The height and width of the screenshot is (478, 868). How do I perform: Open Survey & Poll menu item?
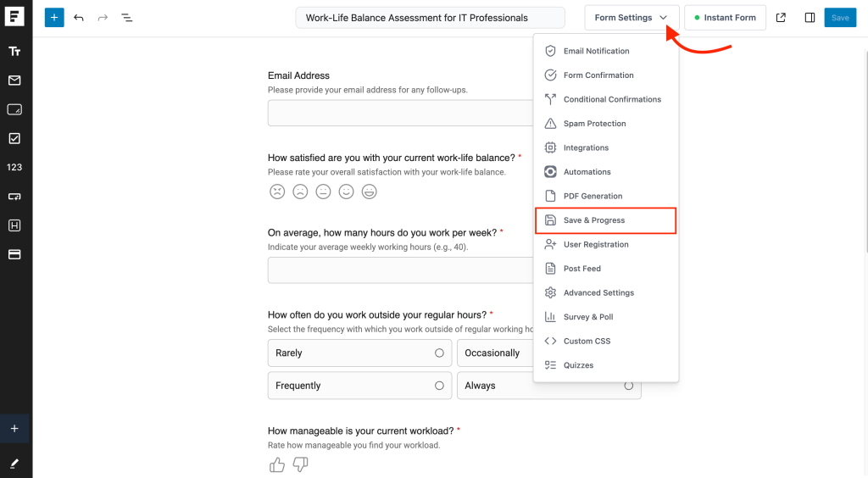[605, 317]
